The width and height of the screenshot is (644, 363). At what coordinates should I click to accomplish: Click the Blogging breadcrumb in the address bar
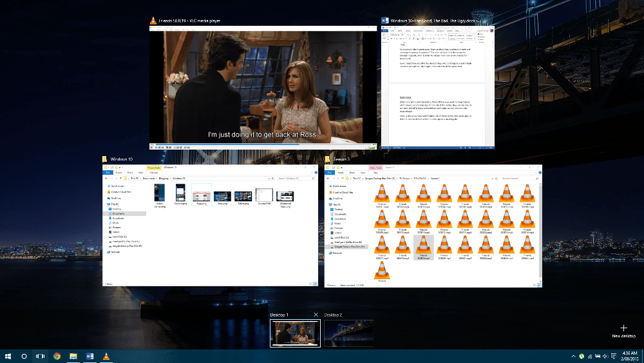[164, 179]
